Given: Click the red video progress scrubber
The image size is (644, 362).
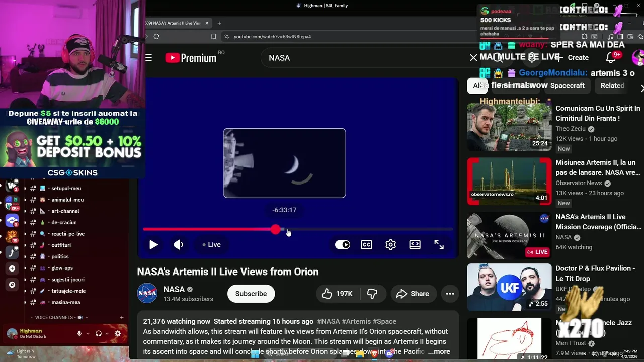Looking at the screenshot, I should (x=276, y=230).
